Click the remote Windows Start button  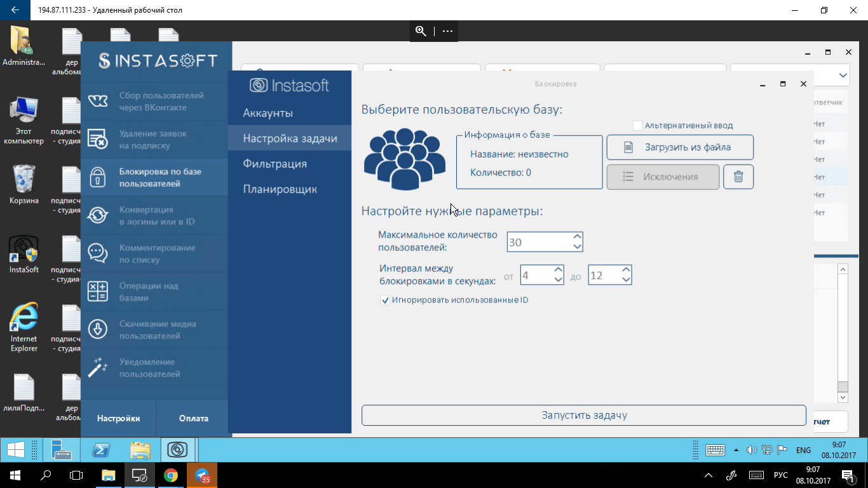click(x=15, y=450)
